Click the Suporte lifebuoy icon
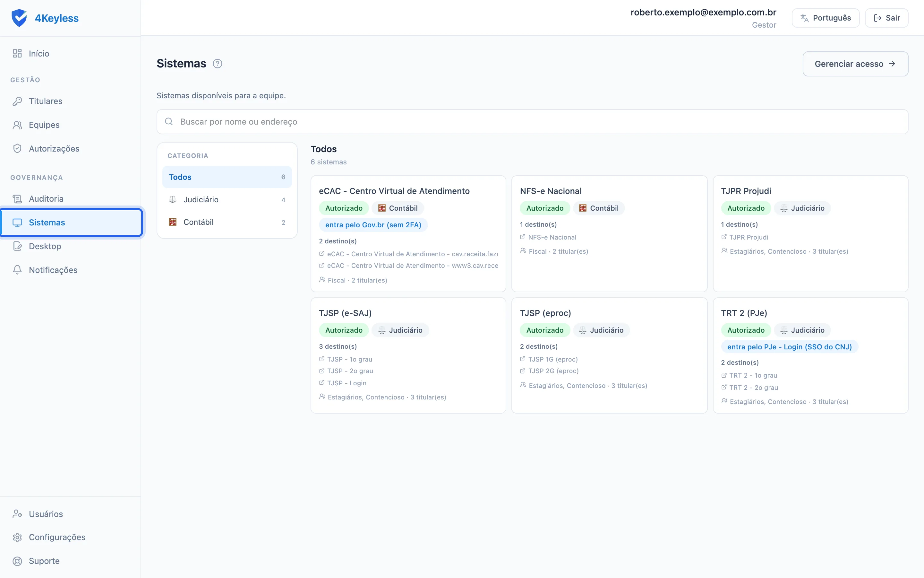 pyautogui.click(x=17, y=561)
